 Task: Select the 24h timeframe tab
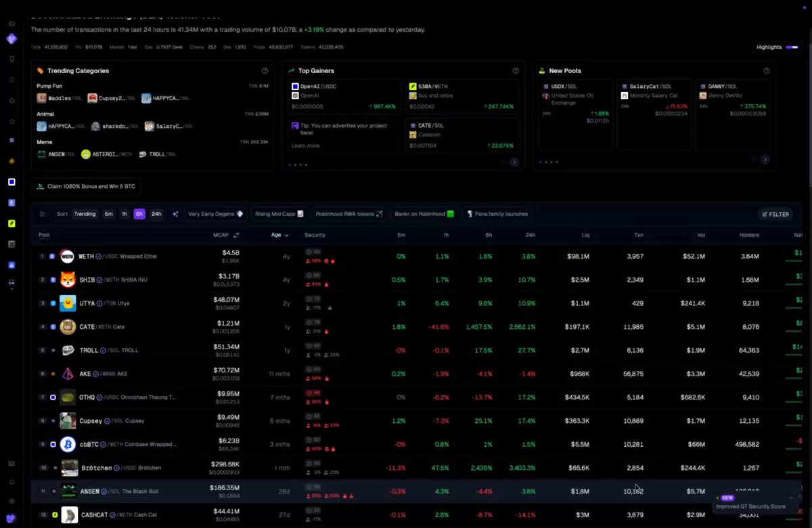pyautogui.click(x=156, y=214)
